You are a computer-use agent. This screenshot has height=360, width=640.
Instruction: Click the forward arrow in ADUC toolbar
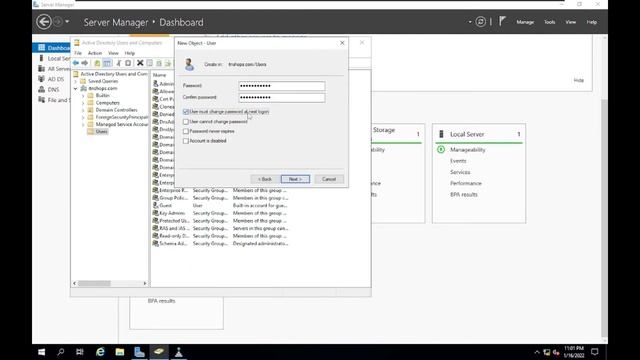[x=85, y=63]
